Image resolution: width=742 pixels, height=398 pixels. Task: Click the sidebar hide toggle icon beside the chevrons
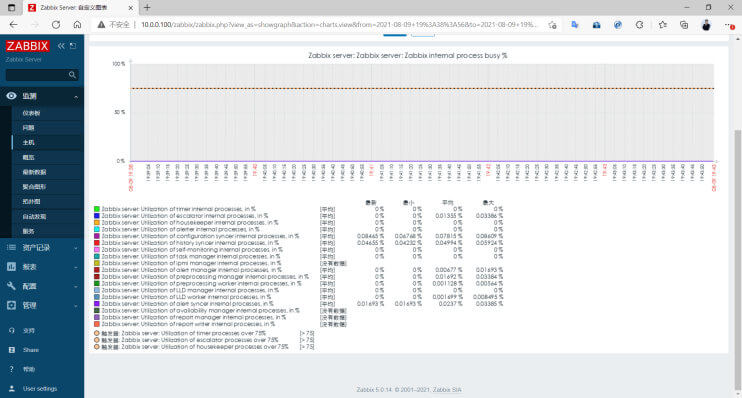pyautogui.click(x=73, y=46)
